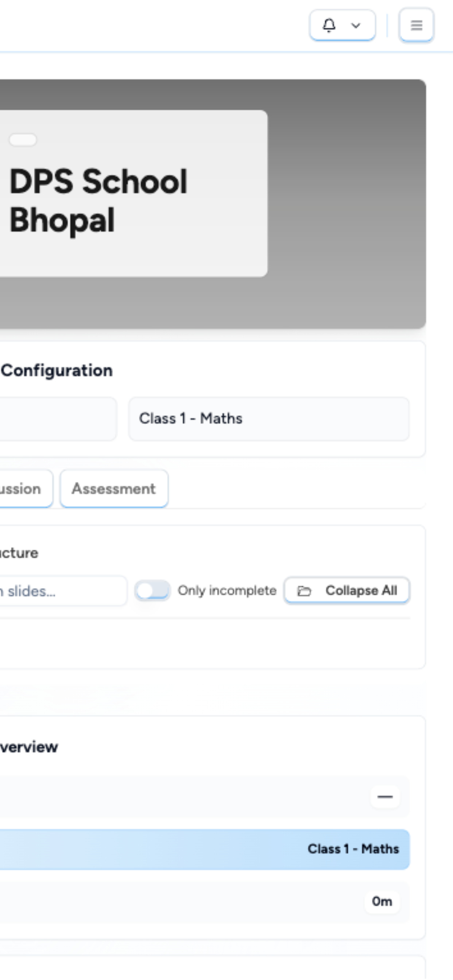Viewport: 453px width, 980px height.
Task: Toggle the Only incomplete switch
Action: (x=152, y=591)
